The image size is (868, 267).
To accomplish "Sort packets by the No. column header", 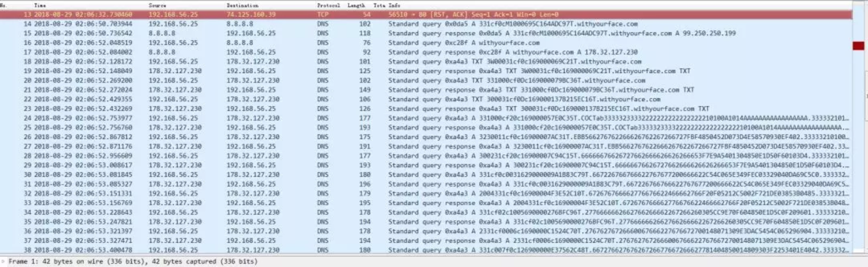I will click(3, 6).
